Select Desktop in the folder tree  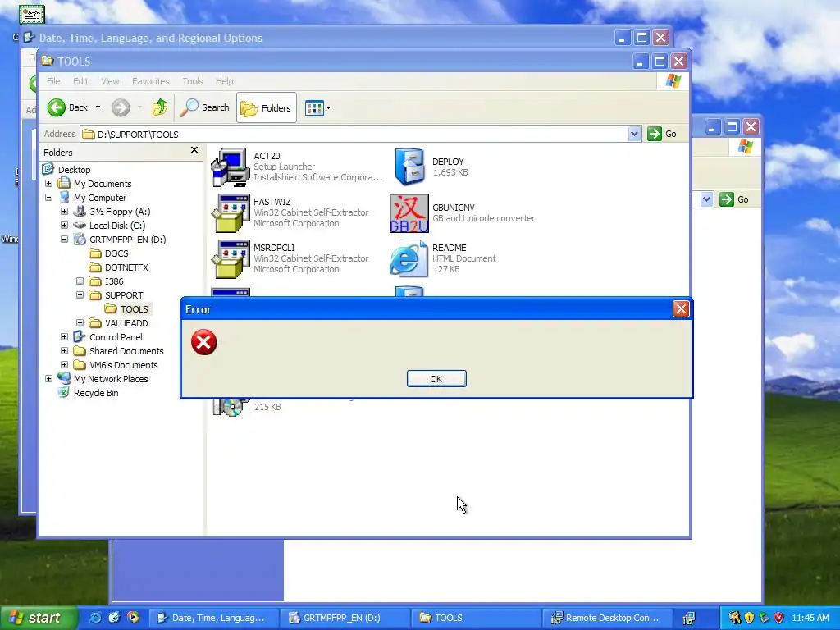[74, 169]
